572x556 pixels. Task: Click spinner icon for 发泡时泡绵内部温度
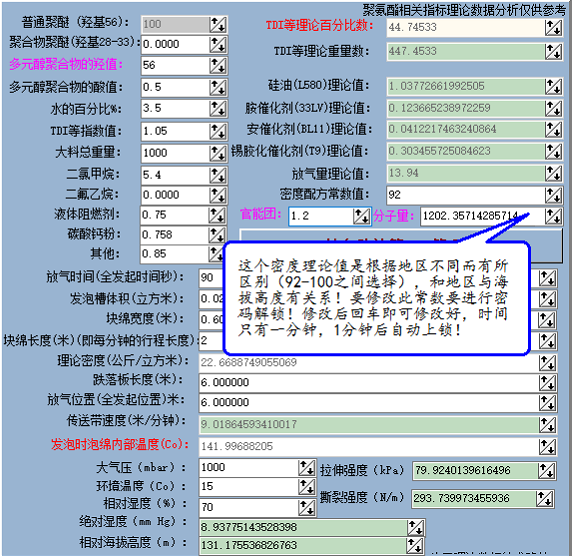coord(548,447)
